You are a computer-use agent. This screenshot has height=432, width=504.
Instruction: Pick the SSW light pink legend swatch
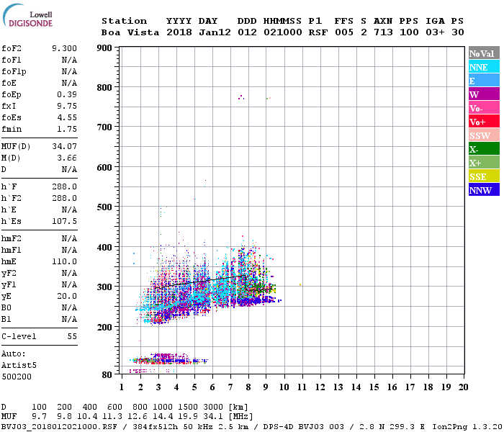[484, 135]
